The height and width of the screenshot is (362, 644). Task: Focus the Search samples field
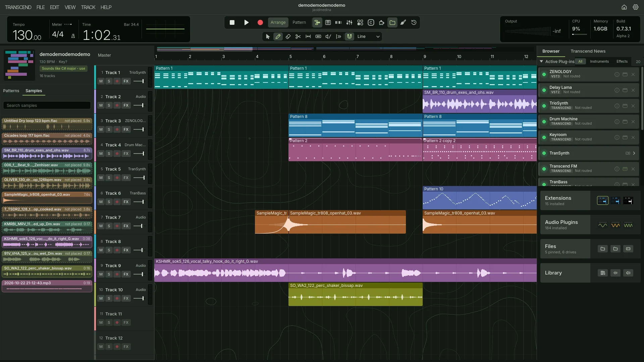point(47,105)
